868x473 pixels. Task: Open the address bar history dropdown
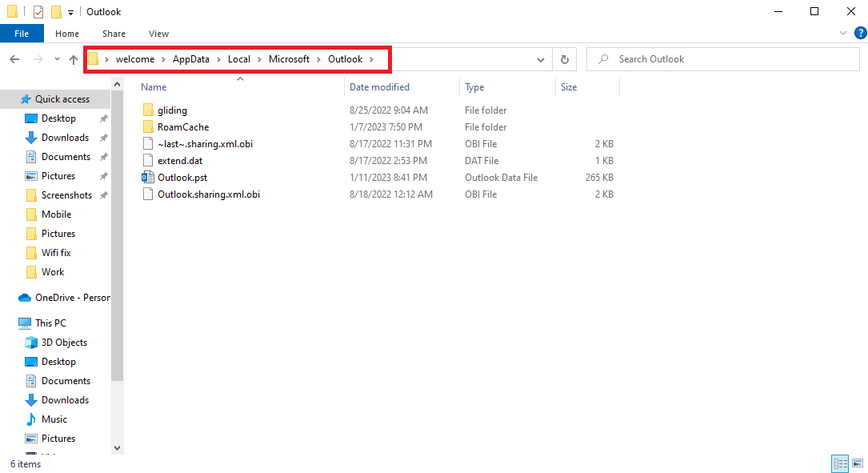(x=540, y=59)
